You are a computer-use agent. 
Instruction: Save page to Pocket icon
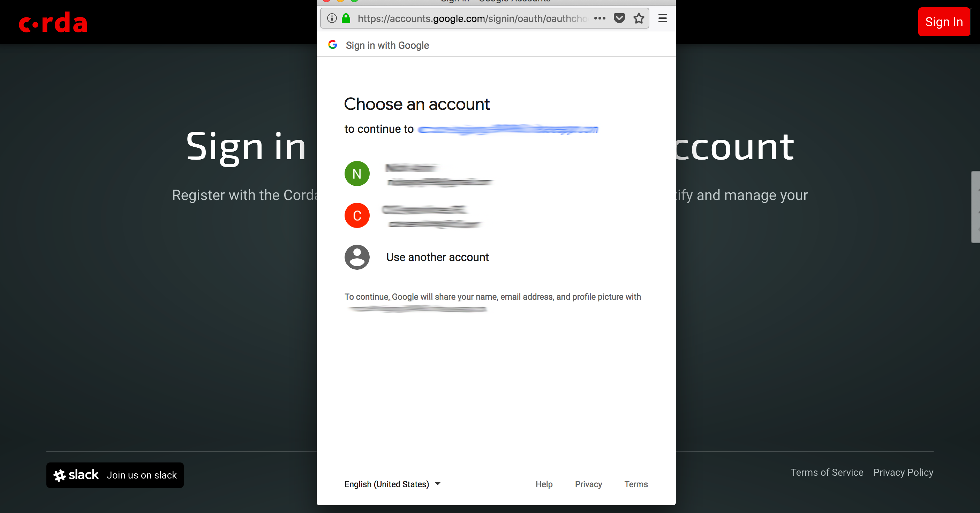(619, 18)
